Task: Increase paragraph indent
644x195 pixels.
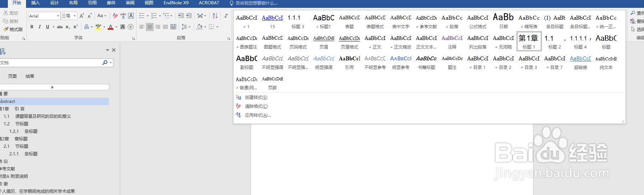Action: tap(189, 16)
